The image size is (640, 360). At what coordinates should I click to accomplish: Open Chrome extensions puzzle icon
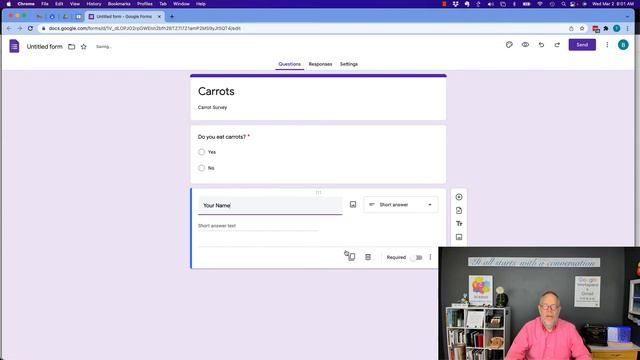(606, 28)
